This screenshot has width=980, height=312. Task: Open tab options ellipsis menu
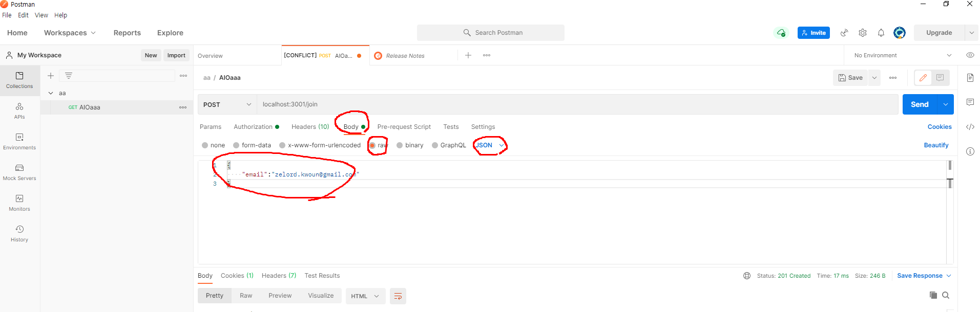[487, 55]
